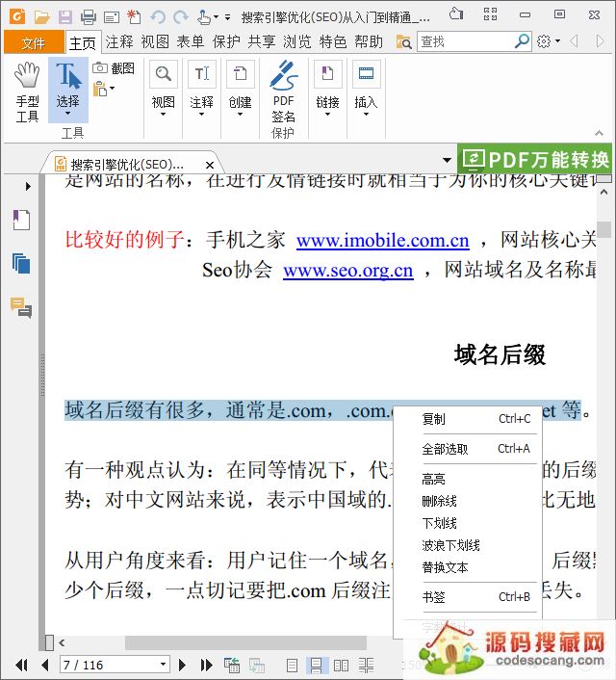Click the open file folder icon
Screen dimensions: 616x680
click(x=41, y=16)
